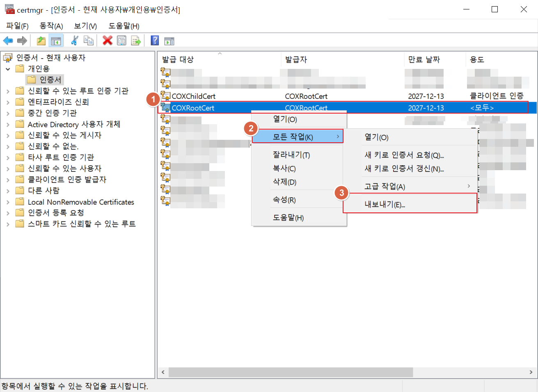
Task: Open the 도움말(H) menu bar item
Action: coord(124,26)
